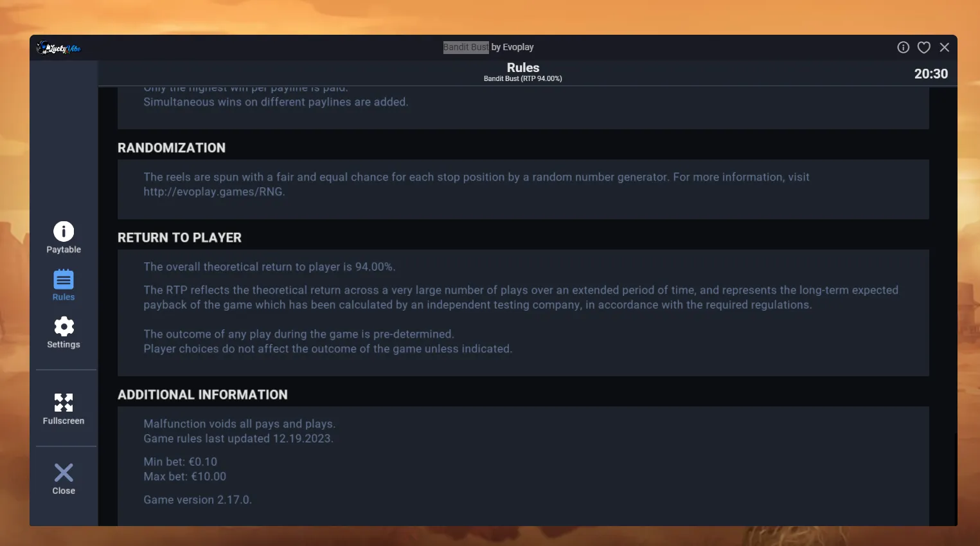Image resolution: width=980 pixels, height=546 pixels.
Task: Select the RETURN TO PLAYER heading
Action: pos(179,238)
